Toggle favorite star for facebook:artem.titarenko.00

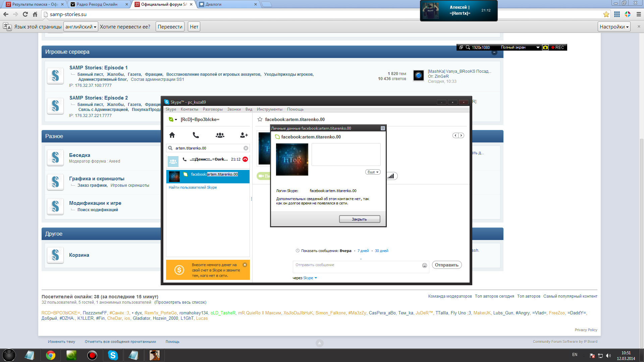[260, 119]
